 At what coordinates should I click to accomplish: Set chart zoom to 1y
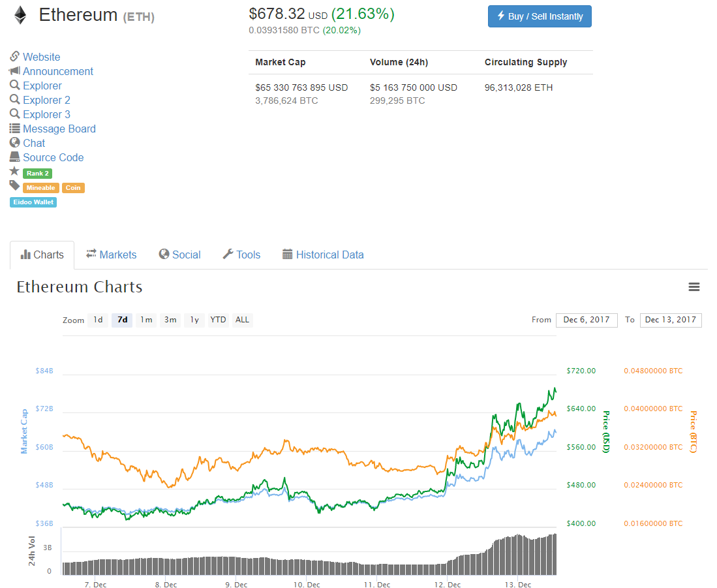click(x=195, y=320)
